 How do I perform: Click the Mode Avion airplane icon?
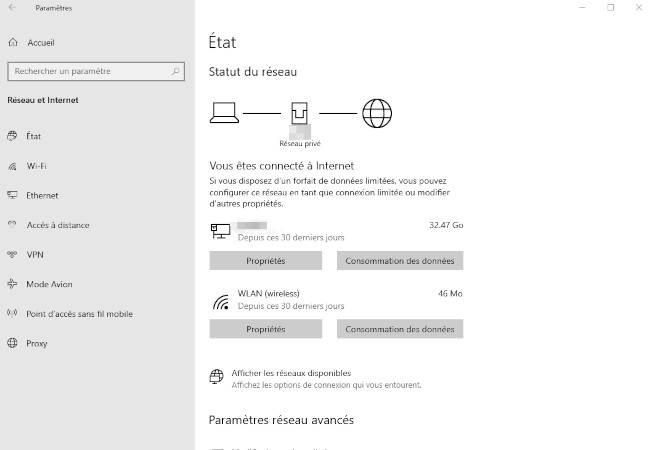tap(12, 284)
